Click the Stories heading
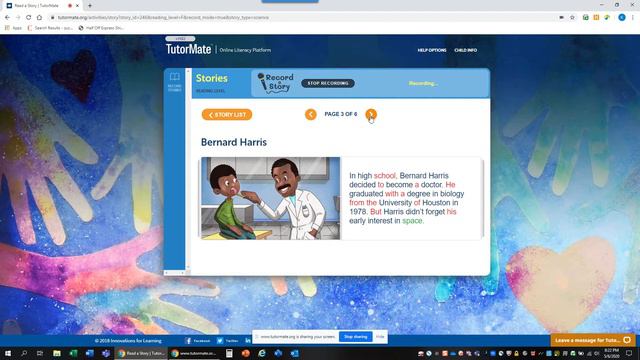The height and width of the screenshot is (360, 640). coord(212,78)
